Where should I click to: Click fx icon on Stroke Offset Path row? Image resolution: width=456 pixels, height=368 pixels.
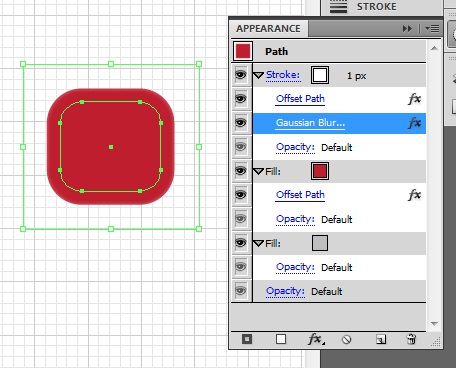tap(415, 99)
